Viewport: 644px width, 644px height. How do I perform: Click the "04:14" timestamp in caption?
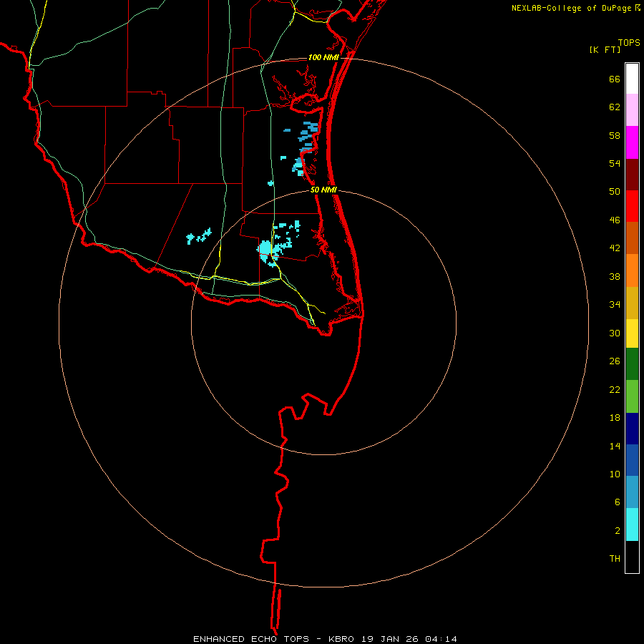(x=441, y=639)
